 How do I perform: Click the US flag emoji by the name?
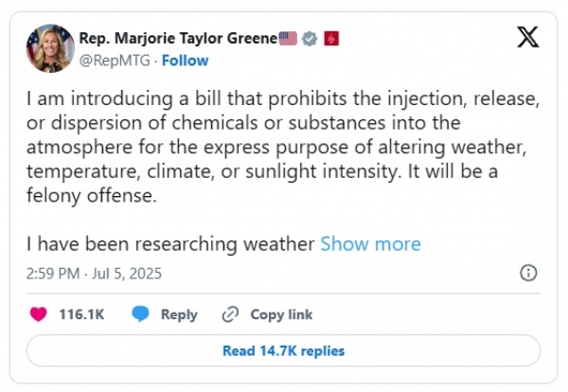(288, 39)
